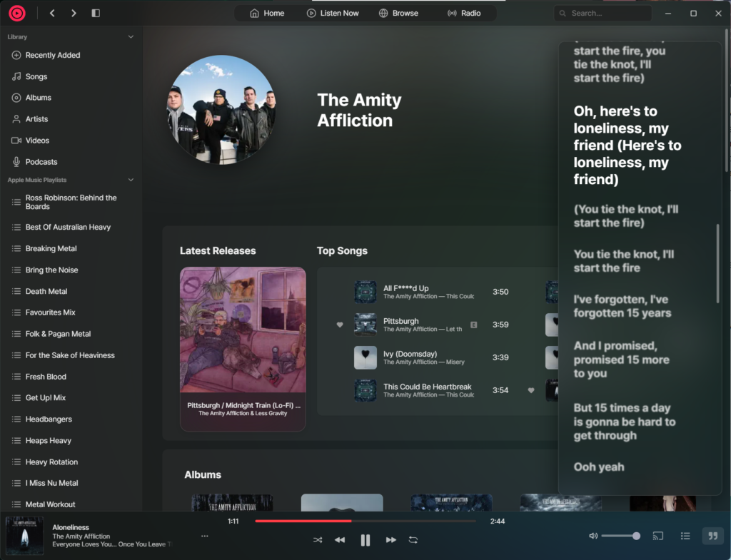731x560 pixels.
Task: Click the volume slider
Action: coord(620,536)
